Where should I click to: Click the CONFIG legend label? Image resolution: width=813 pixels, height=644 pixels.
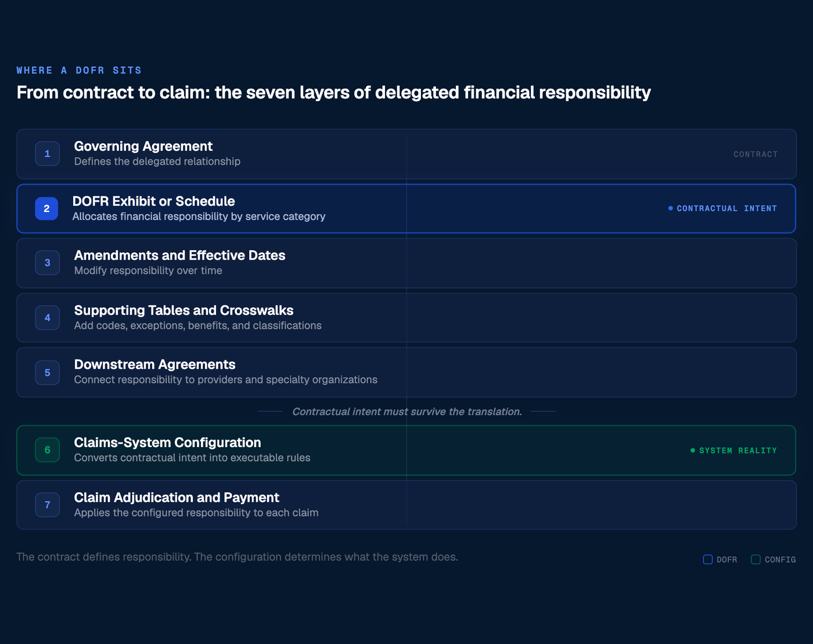pyautogui.click(x=780, y=560)
